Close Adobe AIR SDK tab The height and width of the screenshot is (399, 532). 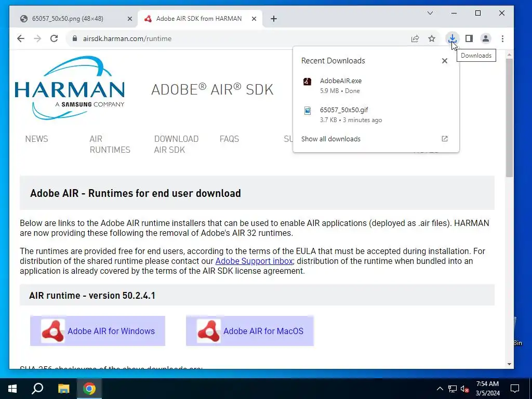(x=254, y=19)
